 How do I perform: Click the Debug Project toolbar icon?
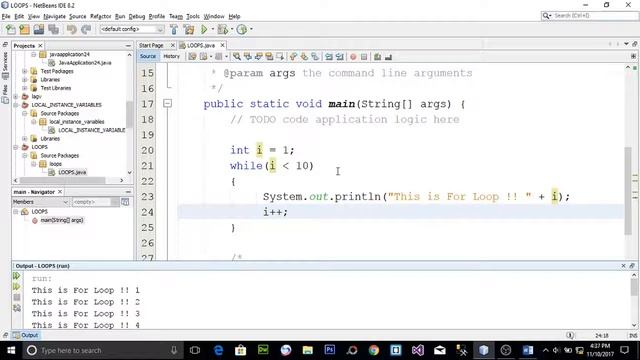[222, 29]
